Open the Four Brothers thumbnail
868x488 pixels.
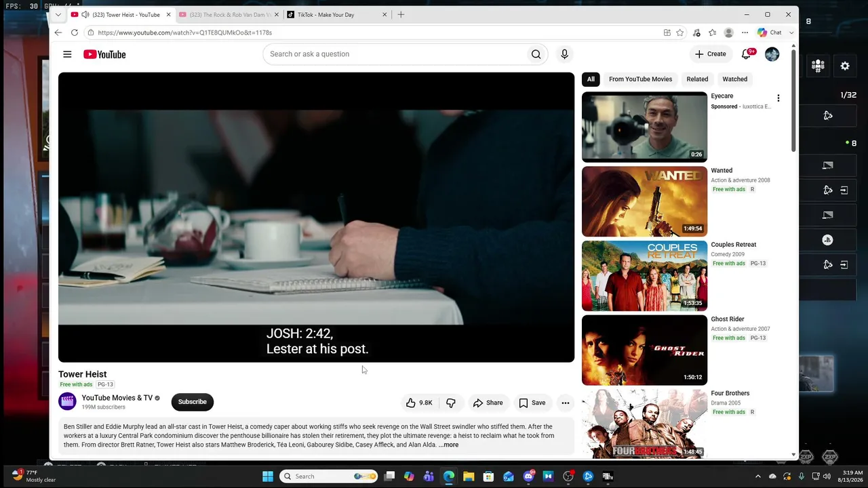(x=644, y=424)
